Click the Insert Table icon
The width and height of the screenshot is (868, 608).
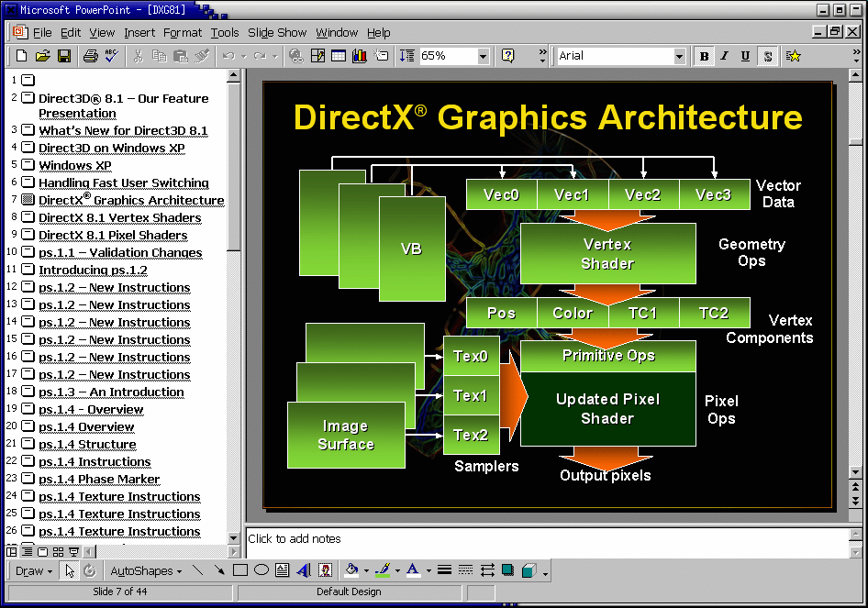point(339,56)
